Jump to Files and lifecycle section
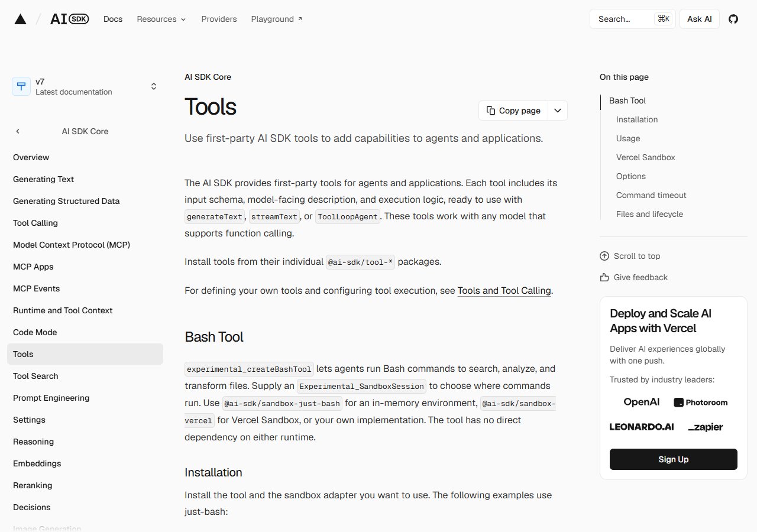757x532 pixels. point(649,214)
